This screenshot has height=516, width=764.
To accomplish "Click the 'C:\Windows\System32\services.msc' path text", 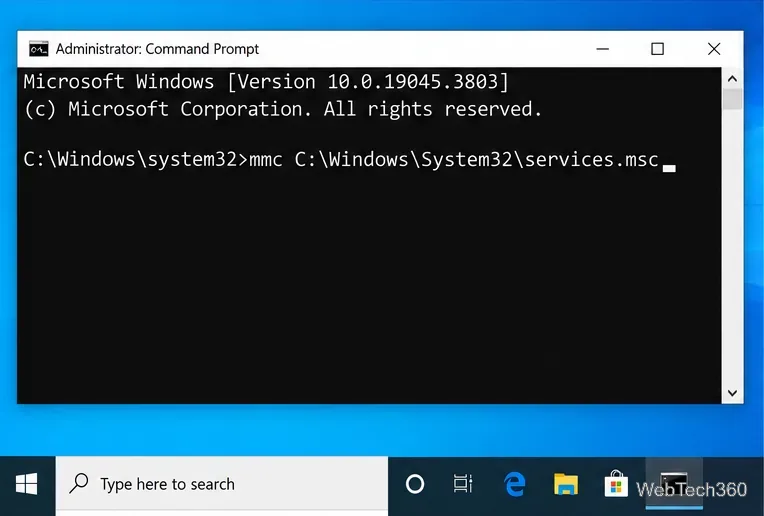I will (x=477, y=159).
